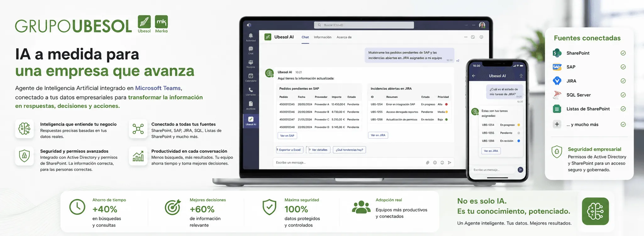
Task: Tap the Escribe un mensaje field on phone
Action: 493,170
